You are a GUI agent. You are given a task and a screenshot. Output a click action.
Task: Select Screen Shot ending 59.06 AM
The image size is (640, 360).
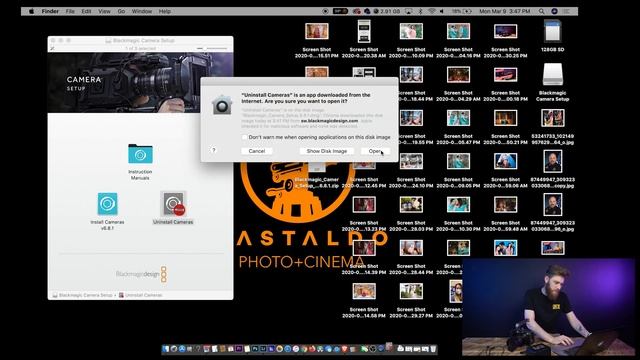pyautogui.click(x=505, y=162)
